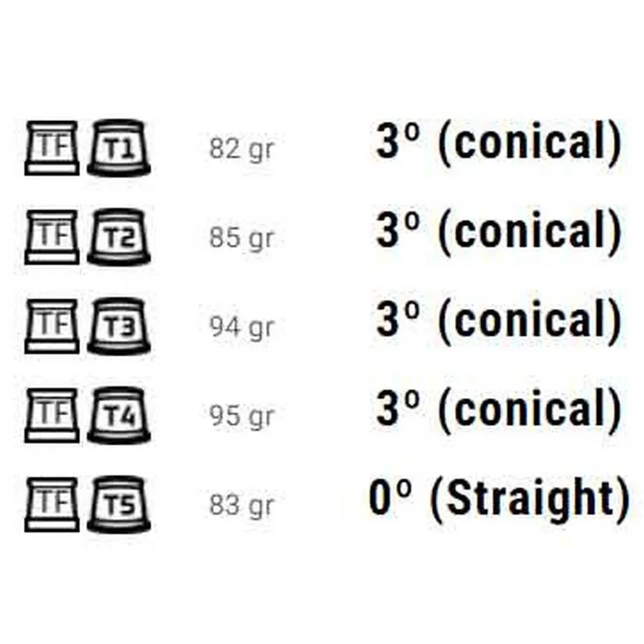644x644 pixels.
Task: Click the T5 headset icon
Action: 119,504
